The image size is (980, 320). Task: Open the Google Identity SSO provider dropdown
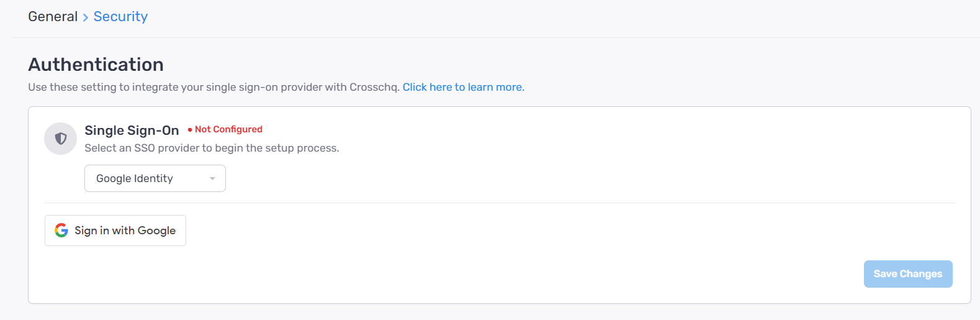click(155, 178)
